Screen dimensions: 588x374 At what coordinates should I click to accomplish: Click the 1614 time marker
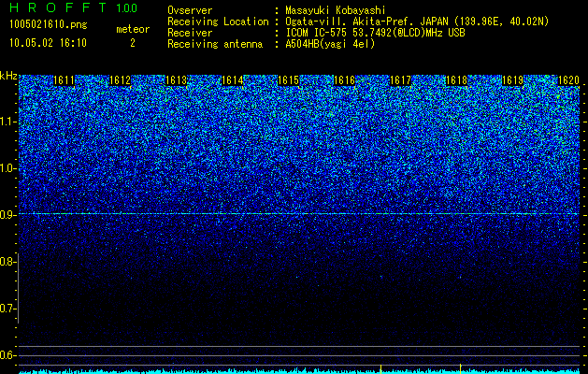point(233,80)
